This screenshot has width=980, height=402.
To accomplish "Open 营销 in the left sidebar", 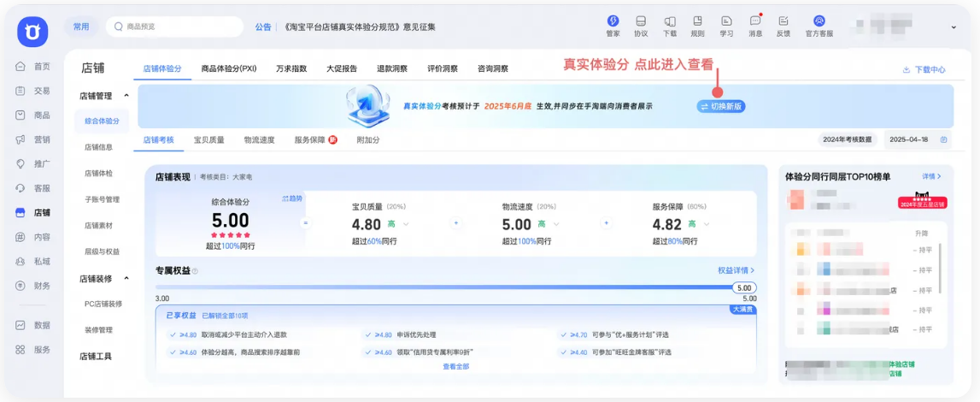I will click(x=33, y=139).
